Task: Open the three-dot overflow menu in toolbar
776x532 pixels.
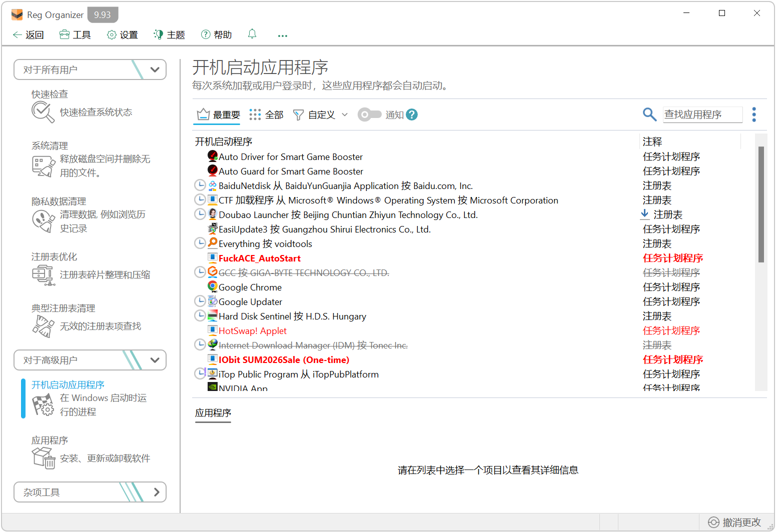Action: point(283,35)
